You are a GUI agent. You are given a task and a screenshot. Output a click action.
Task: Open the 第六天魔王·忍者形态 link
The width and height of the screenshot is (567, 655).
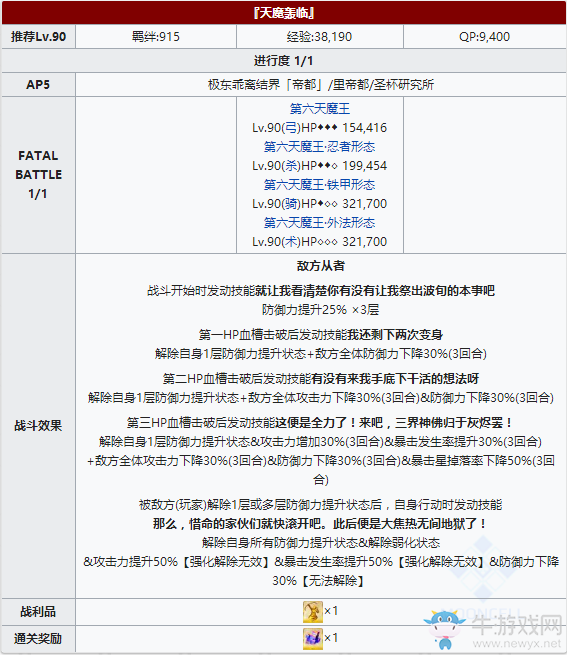pos(320,147)
